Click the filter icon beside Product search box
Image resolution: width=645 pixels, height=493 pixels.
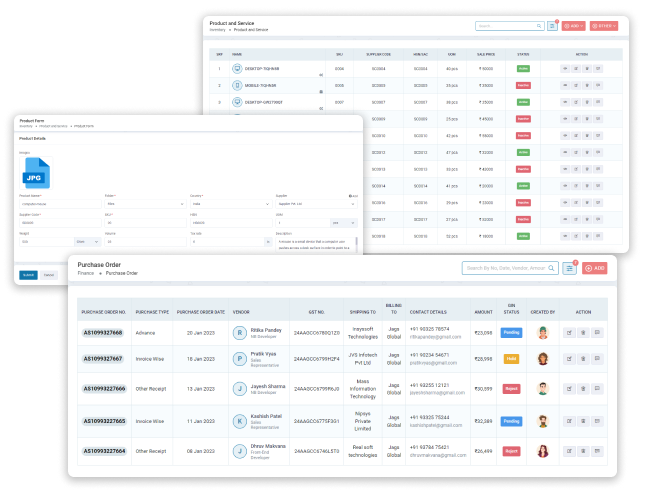pos(552,25)
